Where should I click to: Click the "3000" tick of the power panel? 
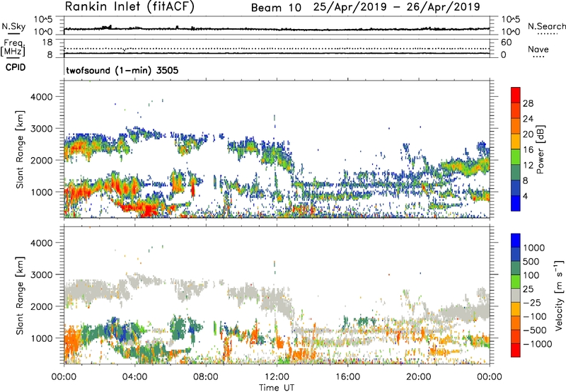pos(42,129)
